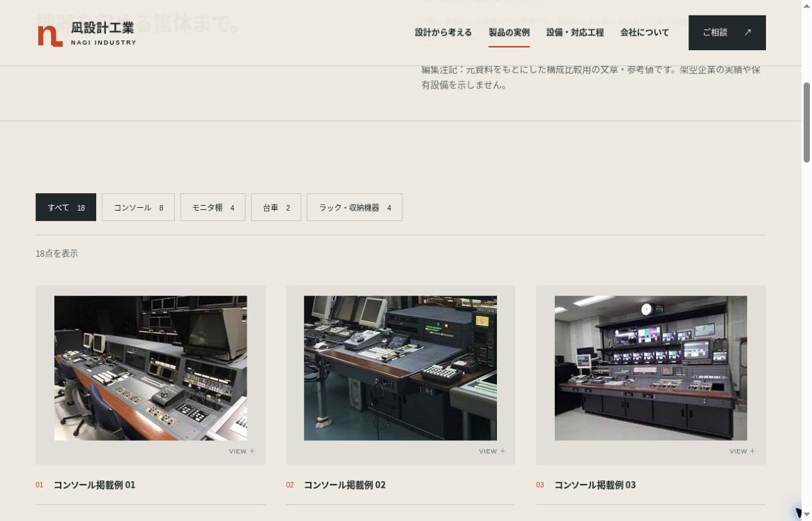Filter by 台車 2 category
The image size is (812, 521).
pos(276,207)
